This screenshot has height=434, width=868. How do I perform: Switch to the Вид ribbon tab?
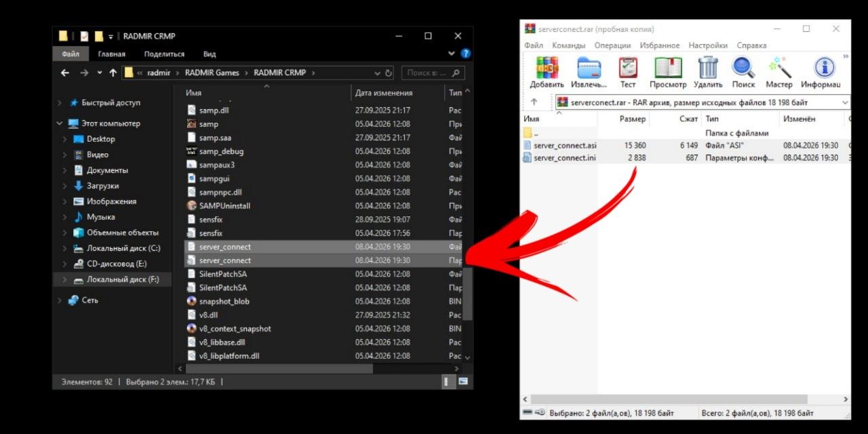coord(210,54)
